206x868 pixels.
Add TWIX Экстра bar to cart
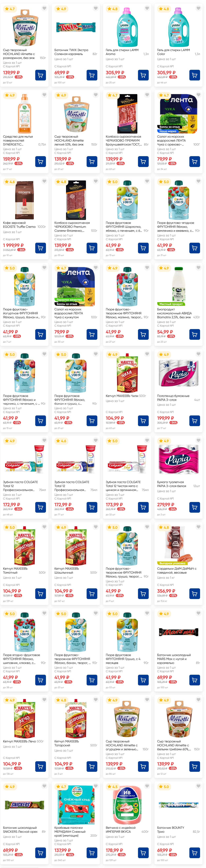92,75
